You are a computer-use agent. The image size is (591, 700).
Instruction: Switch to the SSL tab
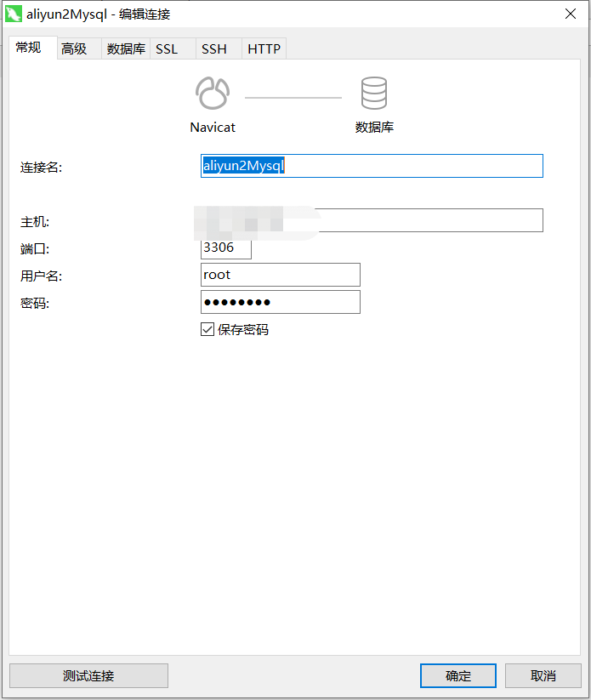pyautogui.click(x=173, y=48)
